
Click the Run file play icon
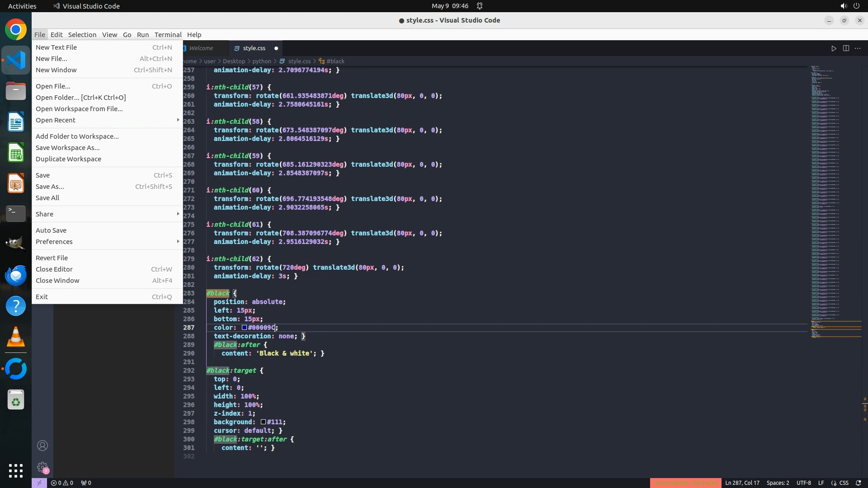coord(834,48)
